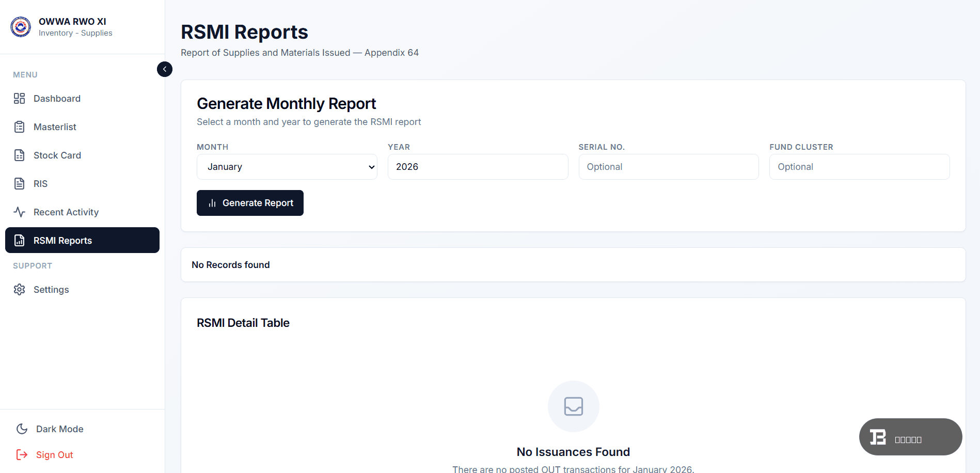Image resolution: width=980 pixels, height=473 pixels.
Task: Click the Year field containing 2026
Action: click(478, 167)
